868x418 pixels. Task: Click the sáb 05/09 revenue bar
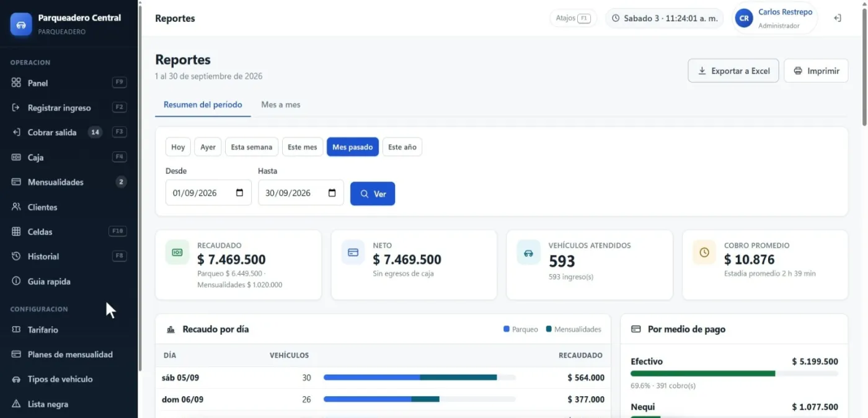420,377
